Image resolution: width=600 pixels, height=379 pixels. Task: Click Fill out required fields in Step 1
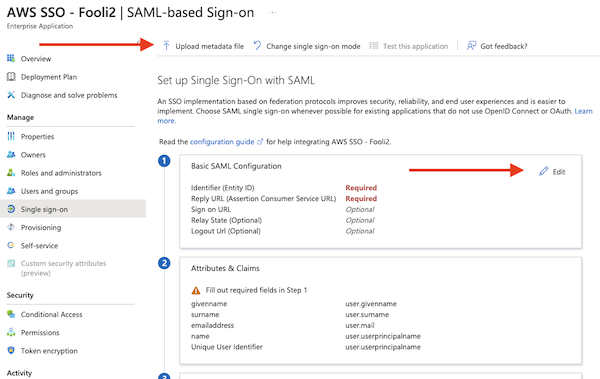[256, 290]
